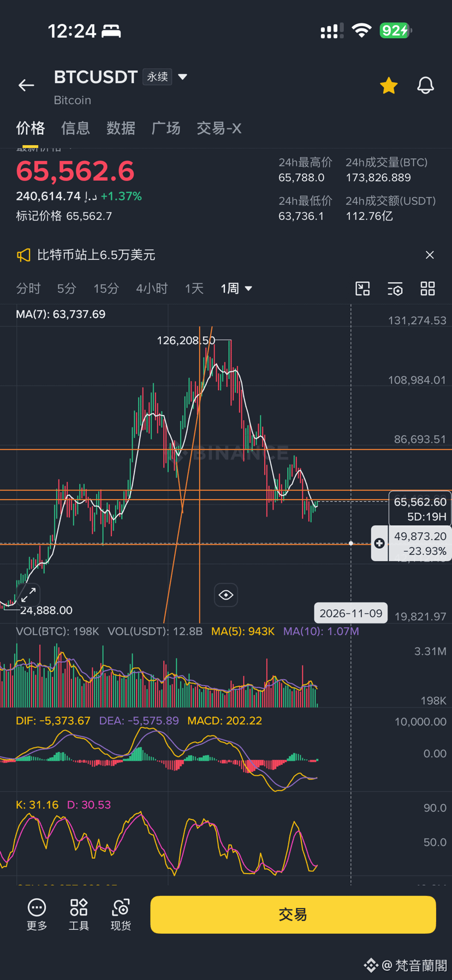Expand chart with fullscreen arrows icon

click(28, 594)
